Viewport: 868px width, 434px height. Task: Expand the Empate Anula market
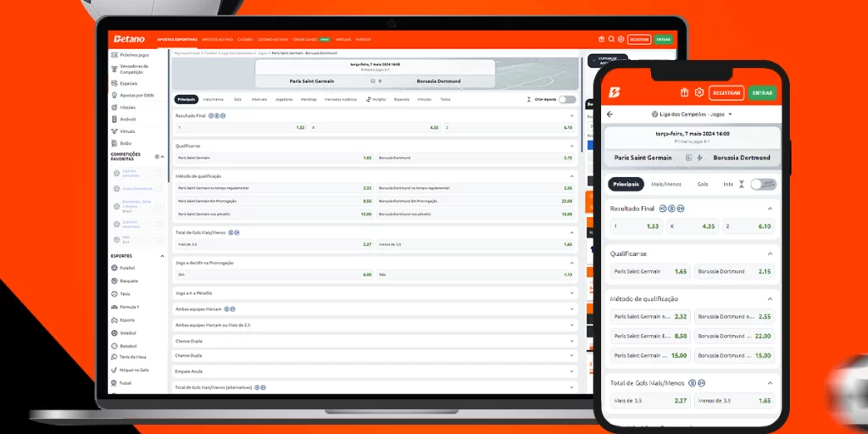[x=572, y=371]
